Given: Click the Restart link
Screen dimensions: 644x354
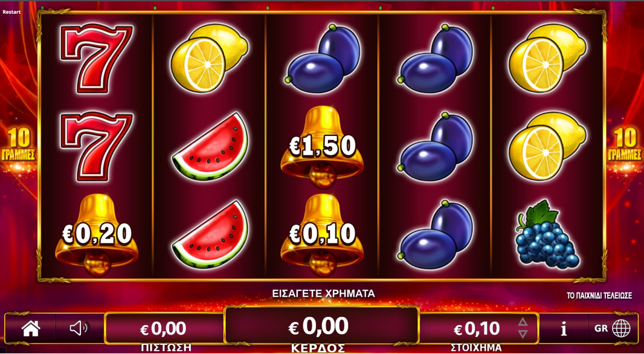Looking at the screenshot, I should pos(11,12).
